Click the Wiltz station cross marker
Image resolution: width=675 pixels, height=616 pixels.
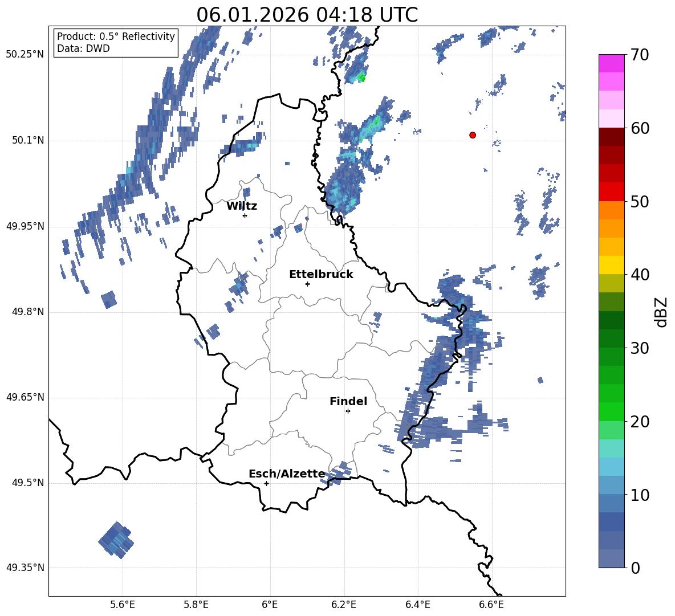coord(245,215)
